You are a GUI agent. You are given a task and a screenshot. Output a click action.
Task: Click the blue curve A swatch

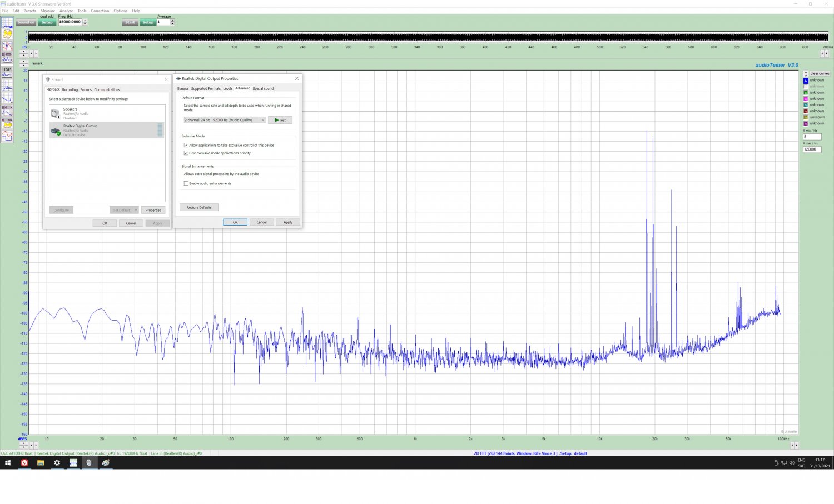pyautogui.click(x=806, y=81)
